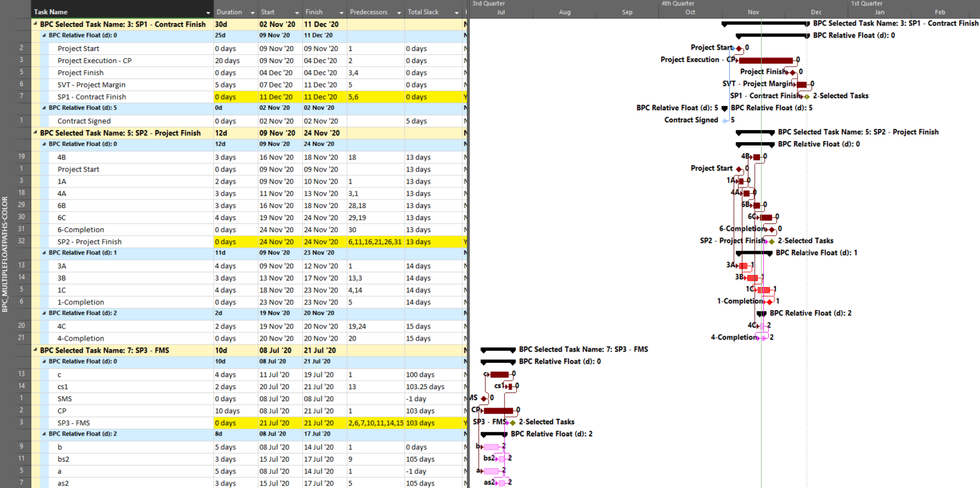Collapse the BPC Selected Task Name: 5: SP2 group
The height and width of the screenshot is (488, 980).
34,133
